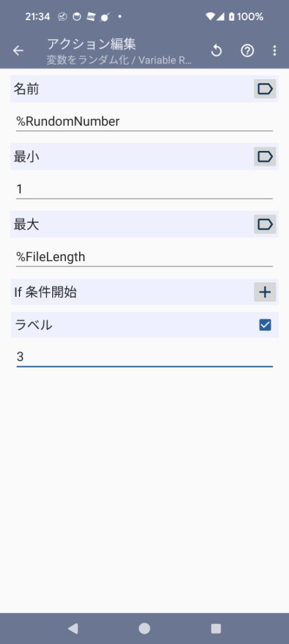This screenshot has height=644, width=289.
Task: Open the three-dot overflow menu
Action: [x=274, y=50]
